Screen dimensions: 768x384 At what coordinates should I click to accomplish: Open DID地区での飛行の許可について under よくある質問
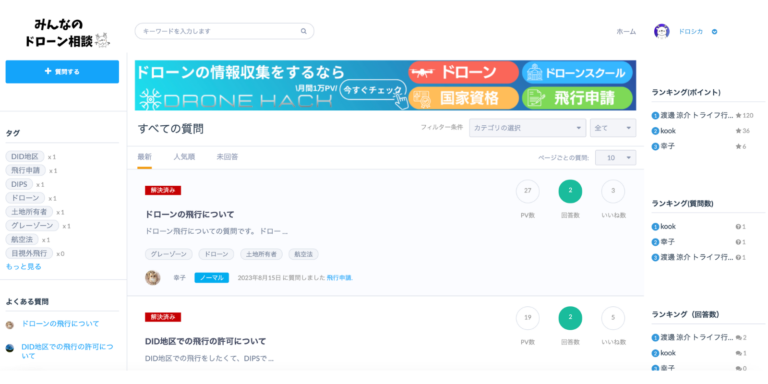pyautogui.click(x=67, y=352)
